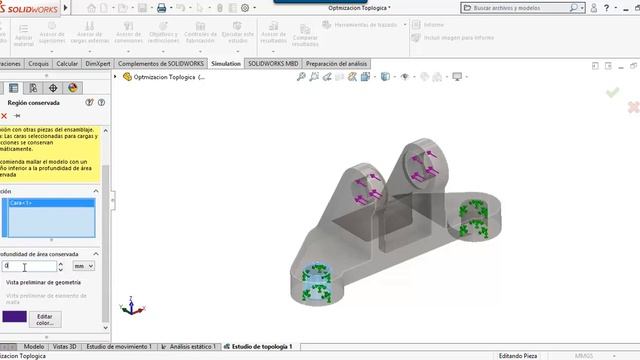The image size is (640, 360).
Task: Click the Ejecutar este estudio icon
Action: tap(237, 26)
